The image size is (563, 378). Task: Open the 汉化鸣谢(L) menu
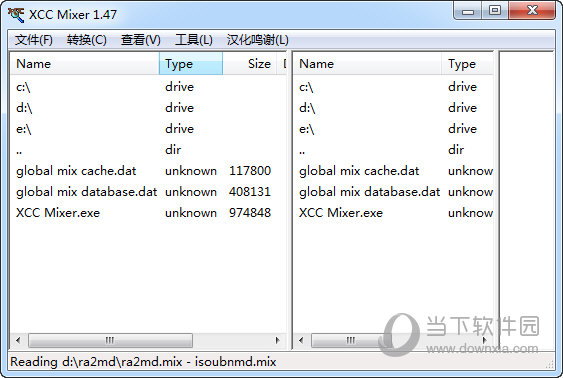257,39
